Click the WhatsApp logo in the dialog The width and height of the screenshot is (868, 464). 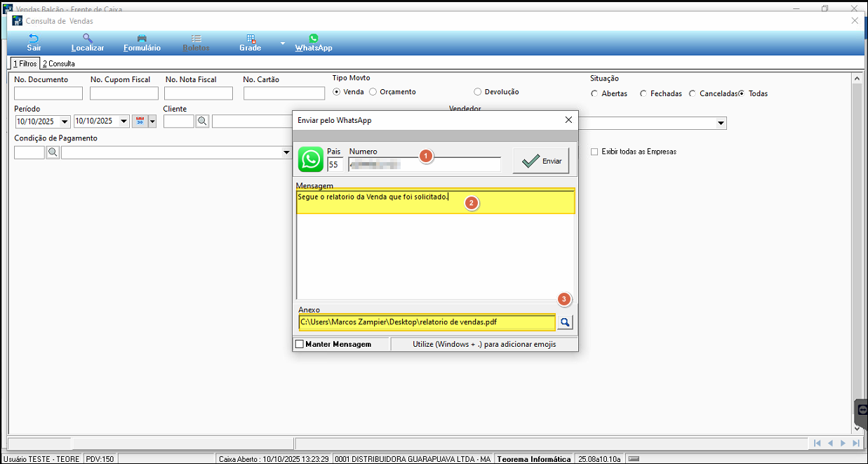(x=311, y=159)
